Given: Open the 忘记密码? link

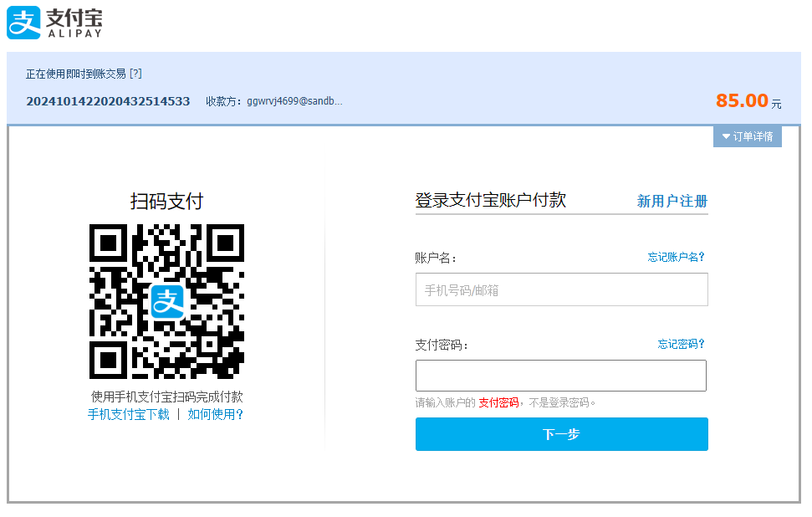Looking at the screenshot, I should [681, 344].
